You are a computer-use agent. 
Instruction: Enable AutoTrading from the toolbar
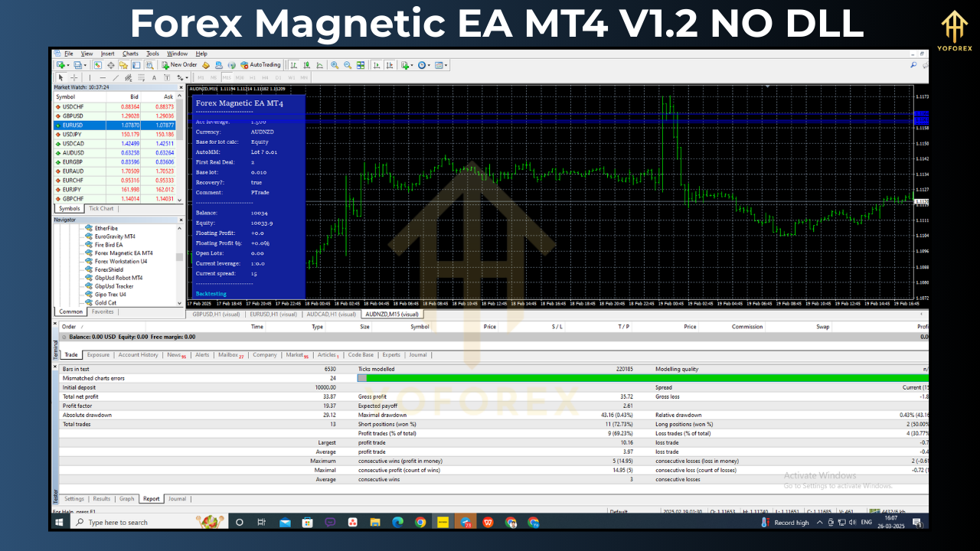tap(264, 64)
